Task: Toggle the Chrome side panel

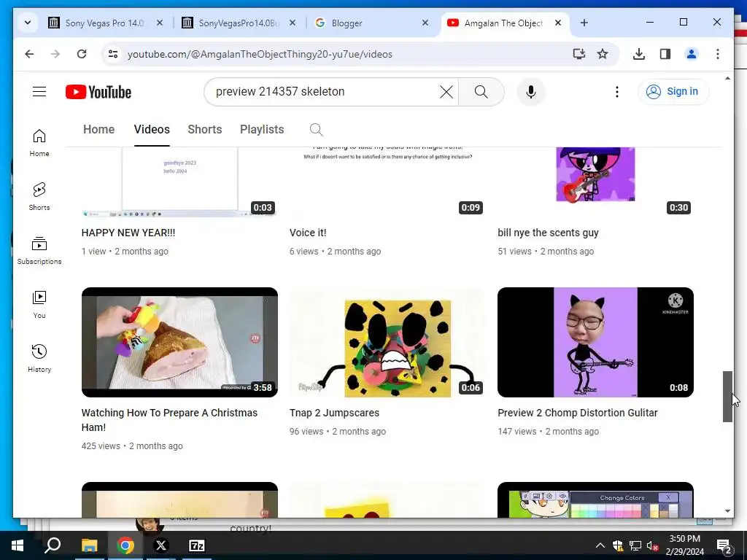Action: coord(665,54)
